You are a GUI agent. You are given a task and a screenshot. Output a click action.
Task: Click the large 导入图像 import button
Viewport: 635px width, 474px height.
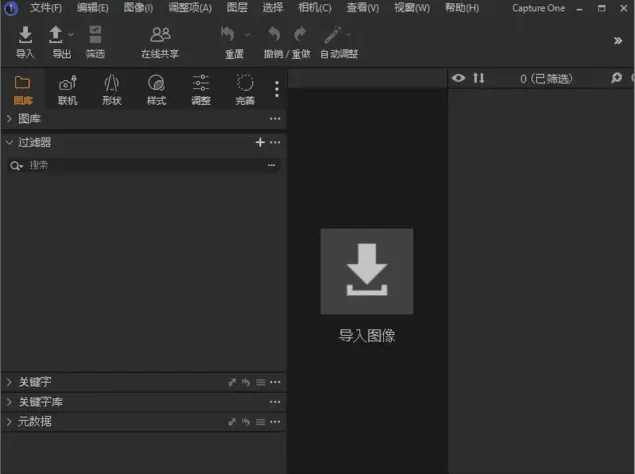click(366, 271)
